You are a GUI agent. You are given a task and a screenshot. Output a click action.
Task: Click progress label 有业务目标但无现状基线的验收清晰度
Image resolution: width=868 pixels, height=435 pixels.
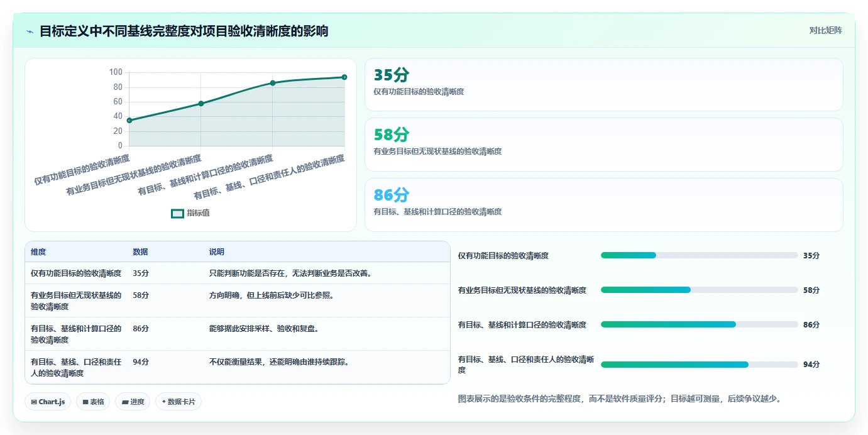tap(522, 290)
